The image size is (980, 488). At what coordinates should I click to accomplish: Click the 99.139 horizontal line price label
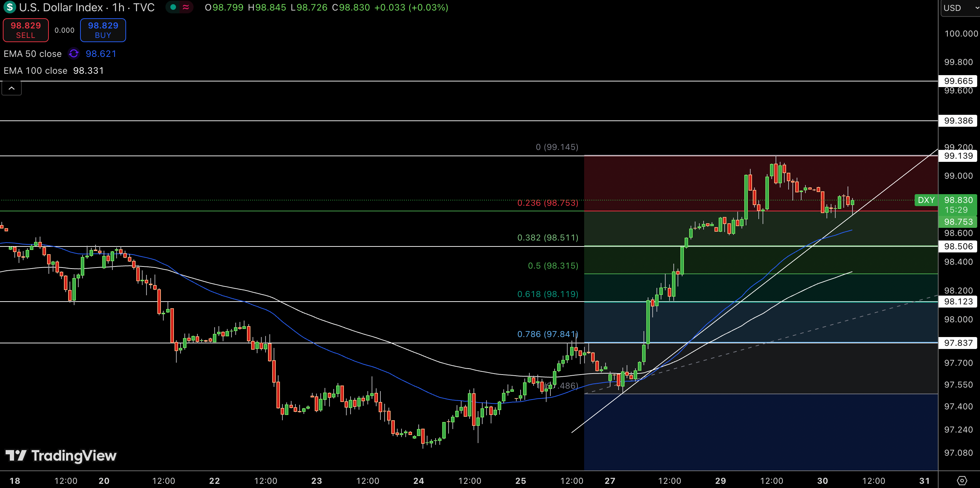click(958, 156)
